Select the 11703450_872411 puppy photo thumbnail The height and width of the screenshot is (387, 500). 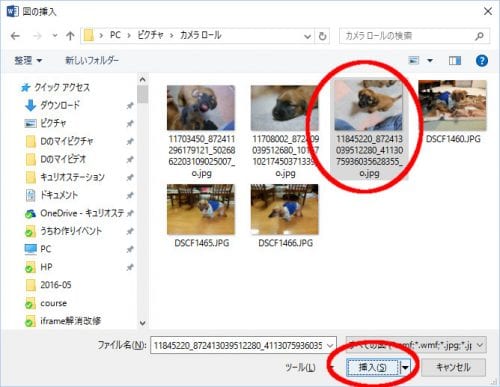coord(201,108)
